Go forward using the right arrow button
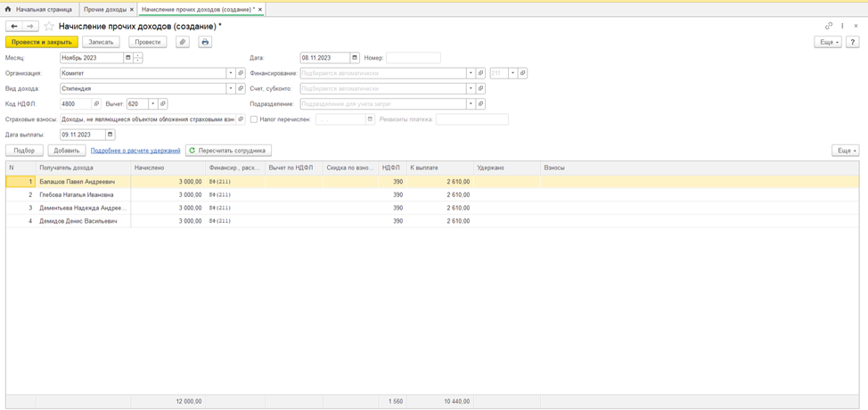 pos(30,26)
